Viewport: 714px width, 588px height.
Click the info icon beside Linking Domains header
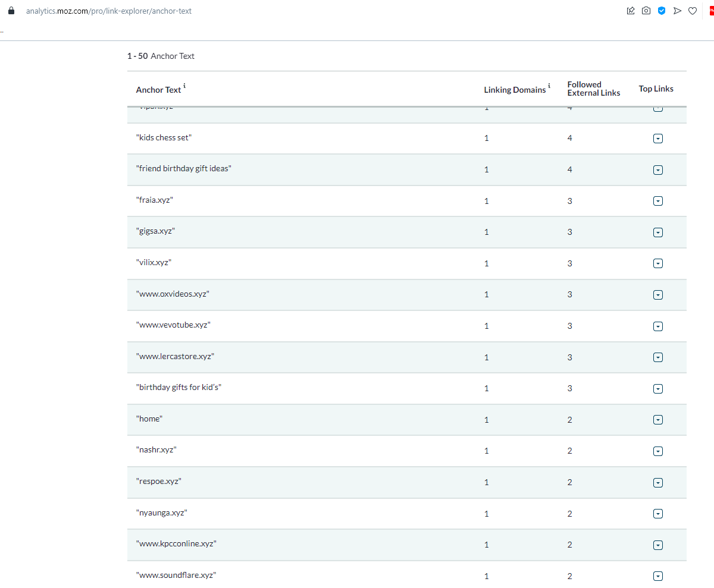coord(549,87)
